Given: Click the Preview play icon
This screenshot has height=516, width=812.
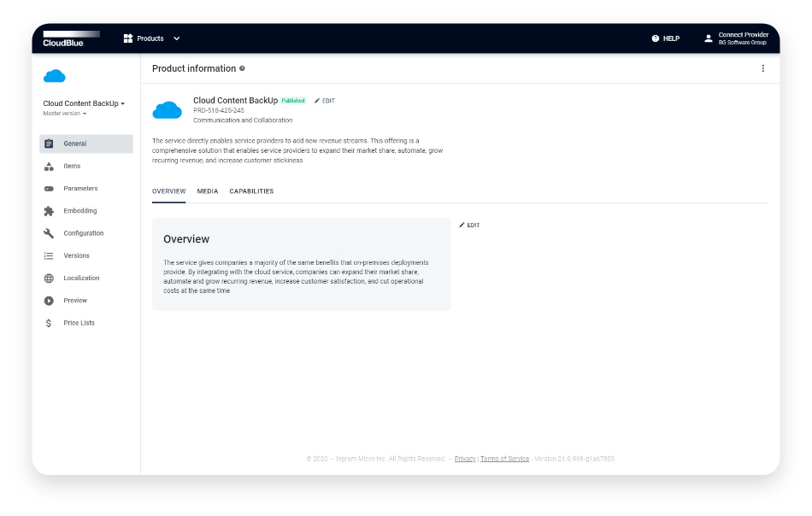Looking at the screenshot, I should coord(49,301).
